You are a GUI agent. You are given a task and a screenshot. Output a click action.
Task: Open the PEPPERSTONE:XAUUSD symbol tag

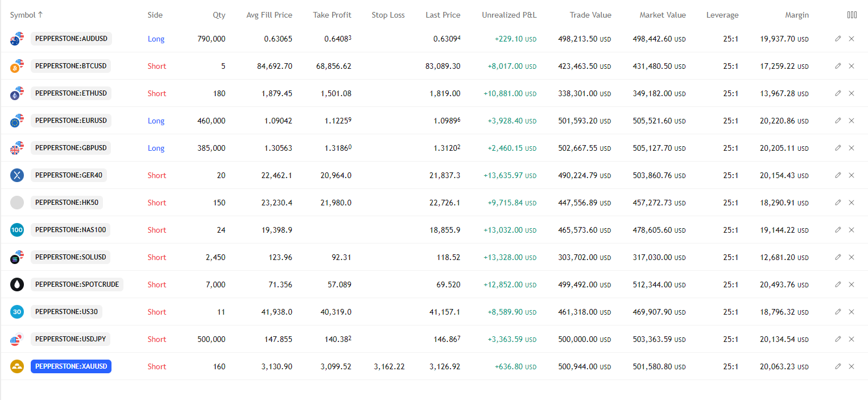71,366
